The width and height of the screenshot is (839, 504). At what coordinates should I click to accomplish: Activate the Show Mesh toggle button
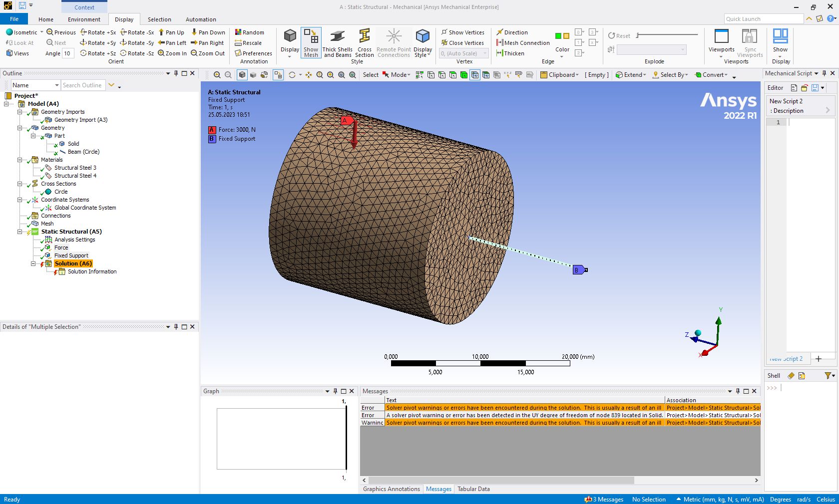311,43
